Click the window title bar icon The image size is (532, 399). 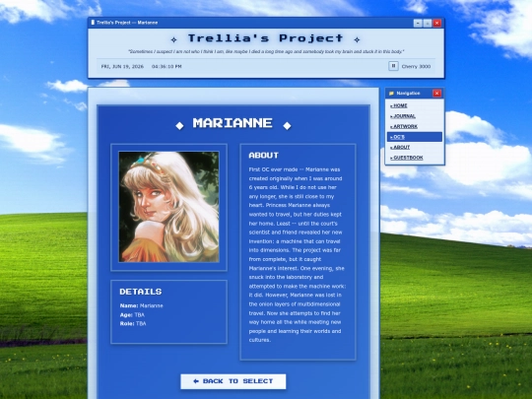pos(93,23)
